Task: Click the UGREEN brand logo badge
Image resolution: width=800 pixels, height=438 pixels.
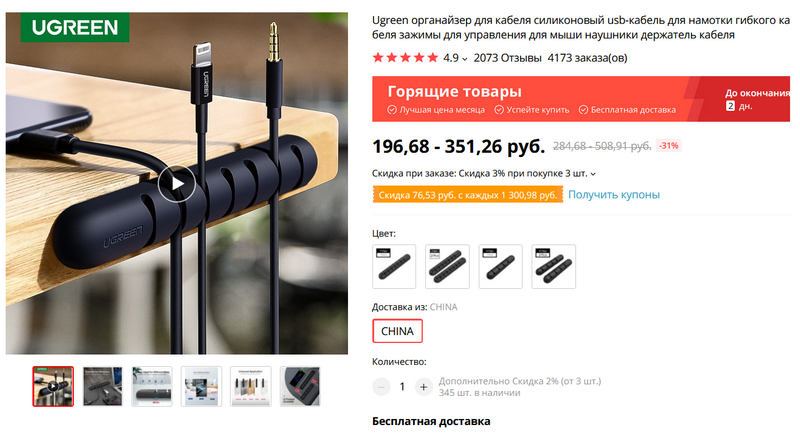Action: [75, 28]
